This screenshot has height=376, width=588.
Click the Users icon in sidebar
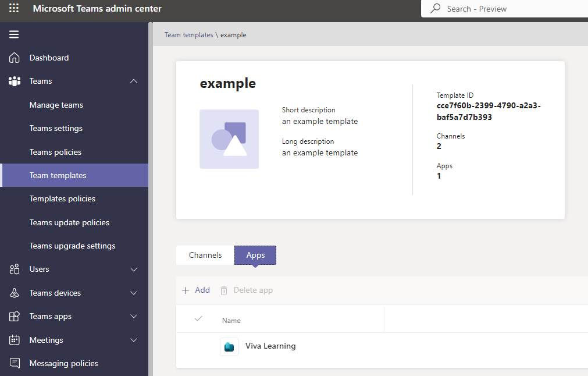[x=15, y=269]
